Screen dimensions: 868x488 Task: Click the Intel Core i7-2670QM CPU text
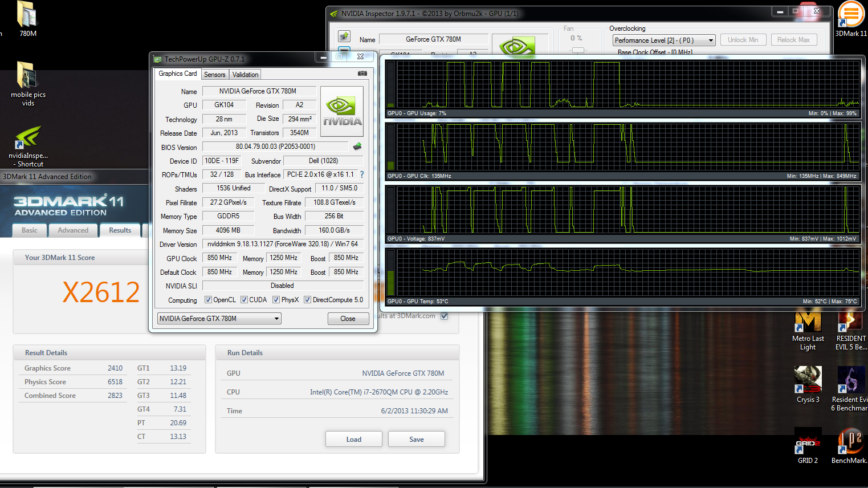click(379, 392)
